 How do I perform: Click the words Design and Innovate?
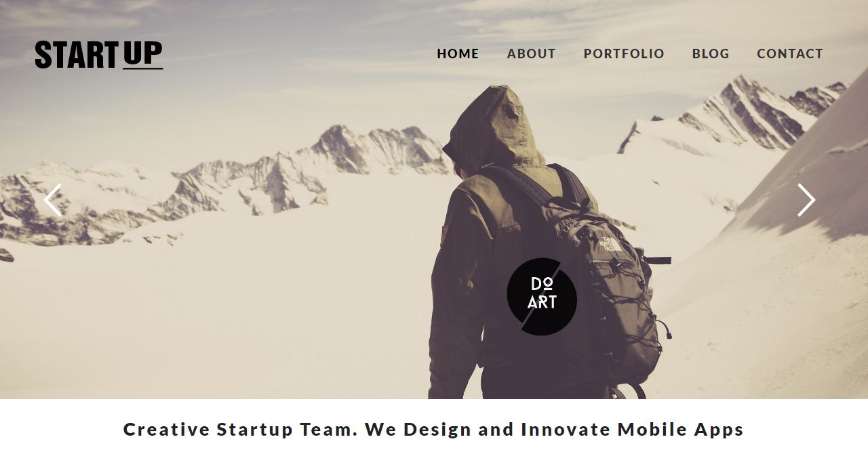tap(498, 430)
